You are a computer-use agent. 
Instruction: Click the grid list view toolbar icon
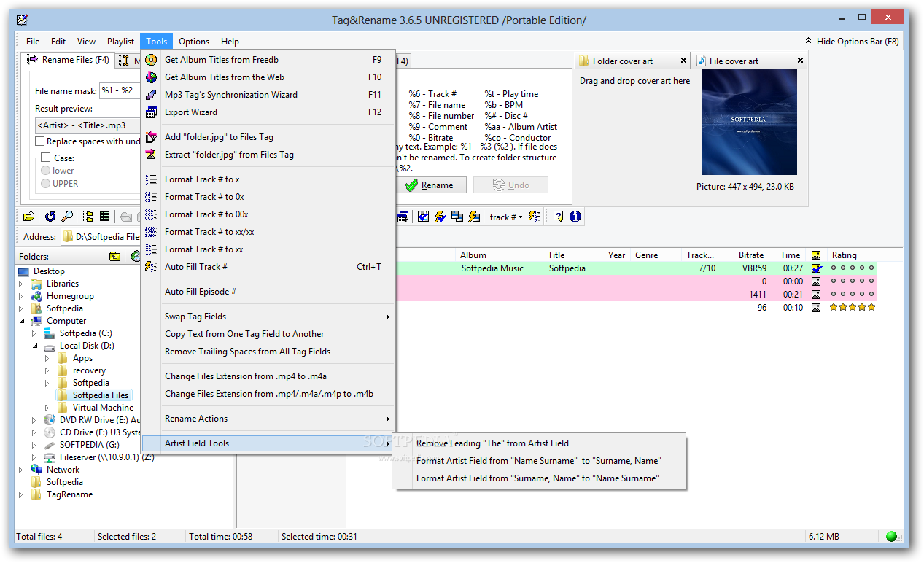104,217
